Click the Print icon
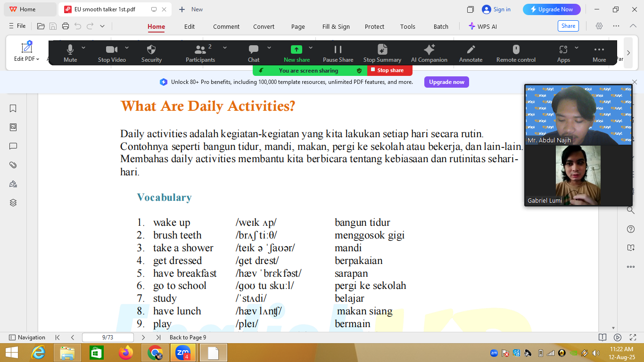The height and width of the screenshot is (362, 644). (66, 26)
